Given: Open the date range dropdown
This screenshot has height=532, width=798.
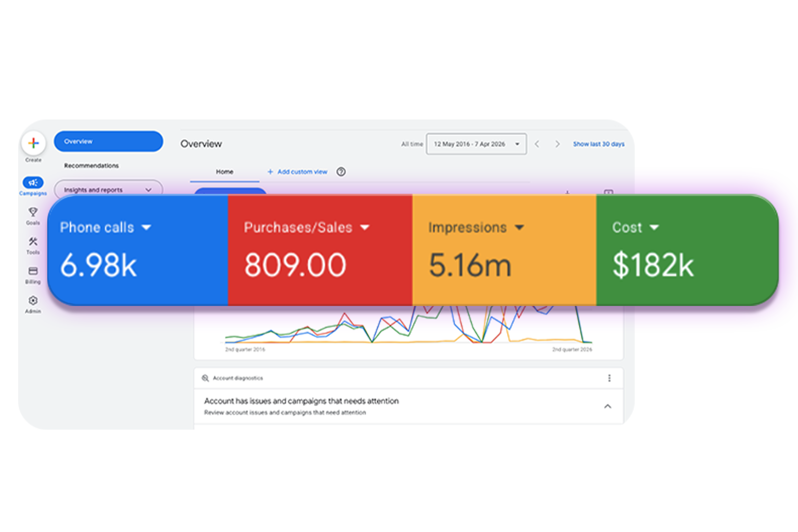Looking at the screenshot, I should (x=476, y=144).
